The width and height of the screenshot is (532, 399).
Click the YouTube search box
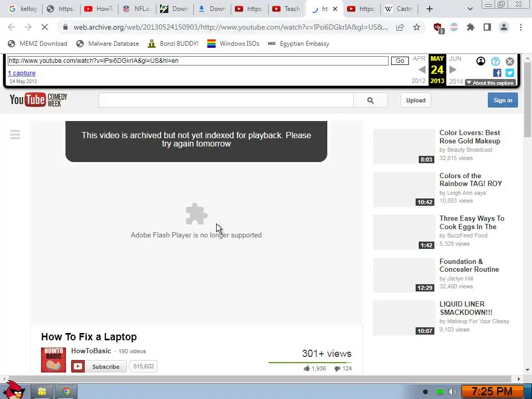(x=226, y=100)
